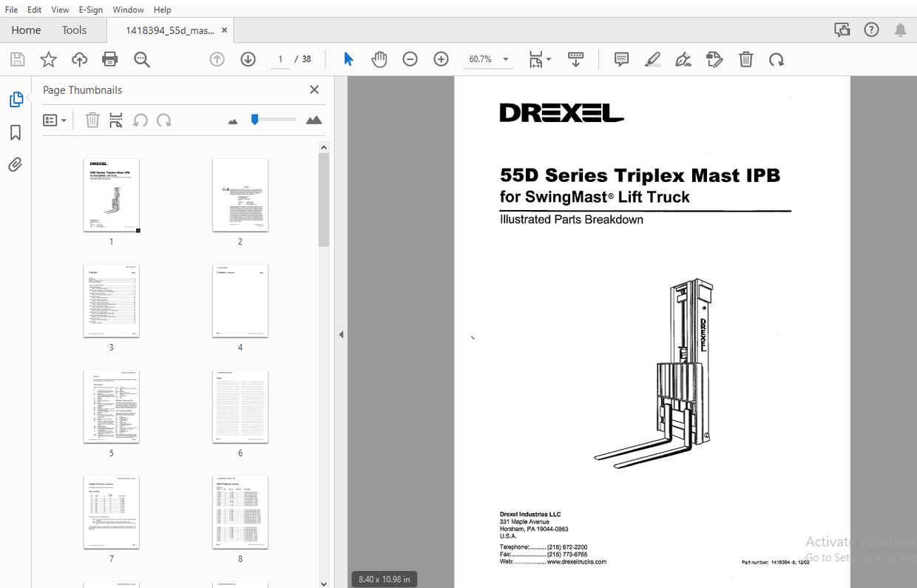
Task: Open the Attachments panel
Action: tap(16, 164)
